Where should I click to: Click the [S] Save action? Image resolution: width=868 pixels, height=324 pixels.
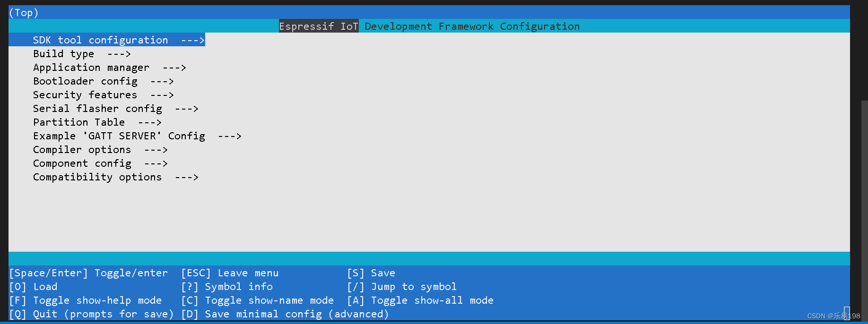pyautogui.click(x=371, y=273)
